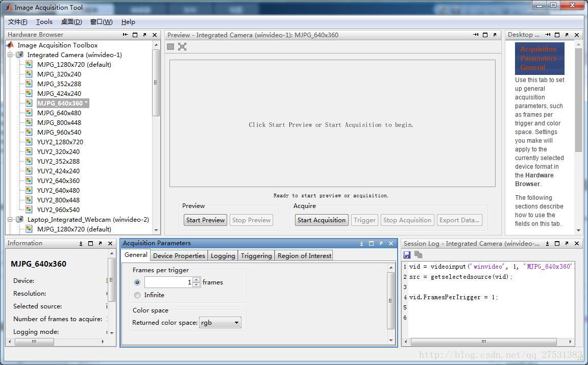Click the frames per trigger number field
Screen dimensions: 588x365
[x=168, y=282]
